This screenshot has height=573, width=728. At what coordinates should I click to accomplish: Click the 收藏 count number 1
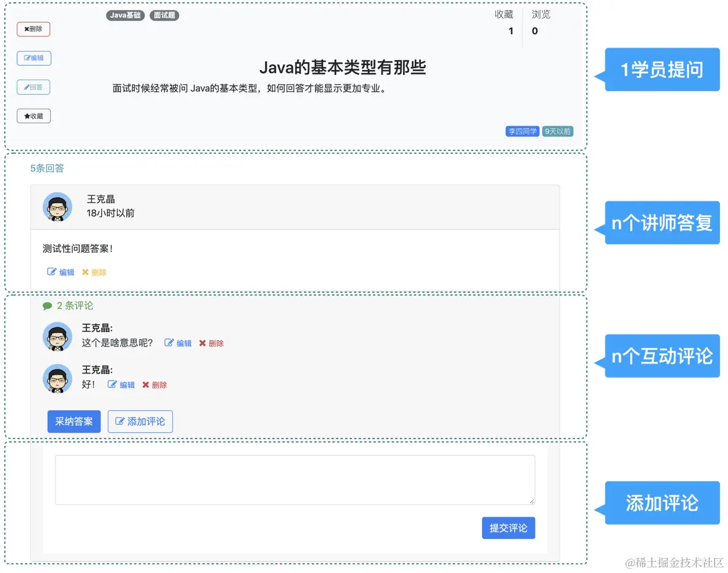pyautogui.click(x=511, y=30)
